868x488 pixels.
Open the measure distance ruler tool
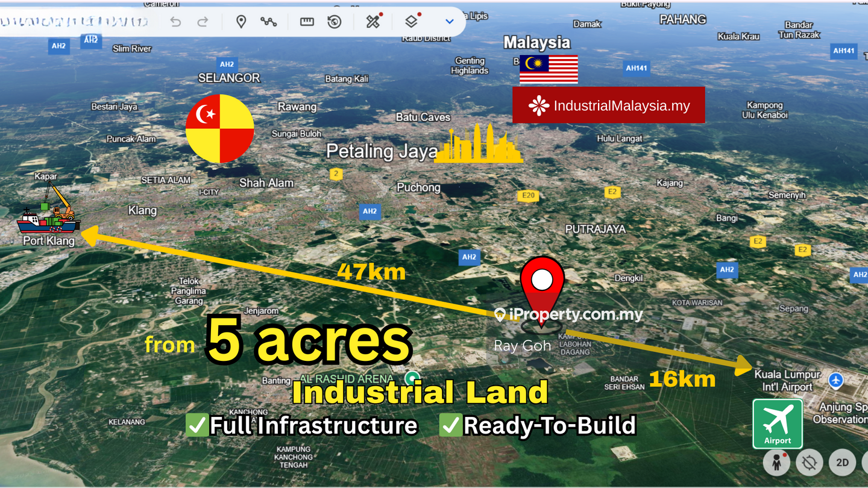307,22
